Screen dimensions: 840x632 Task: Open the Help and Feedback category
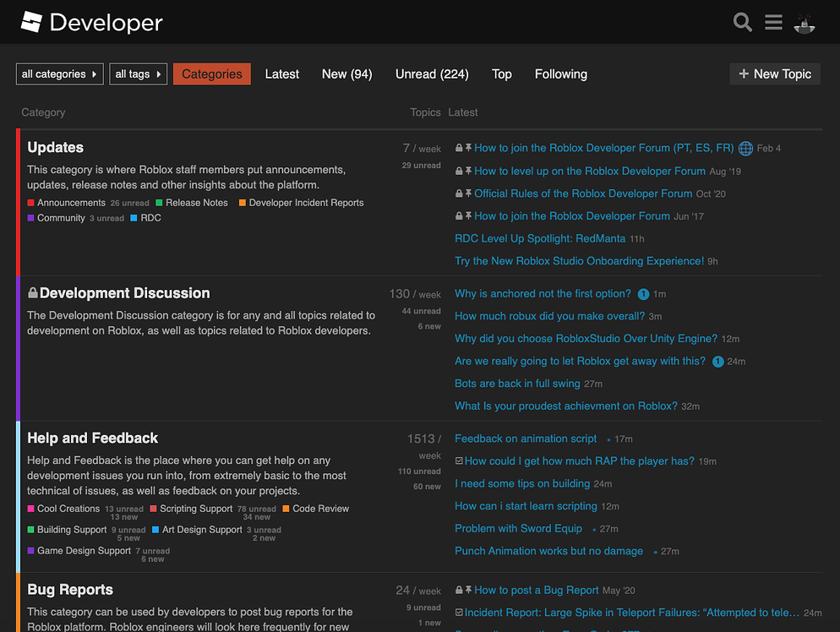tap(93, 439)
